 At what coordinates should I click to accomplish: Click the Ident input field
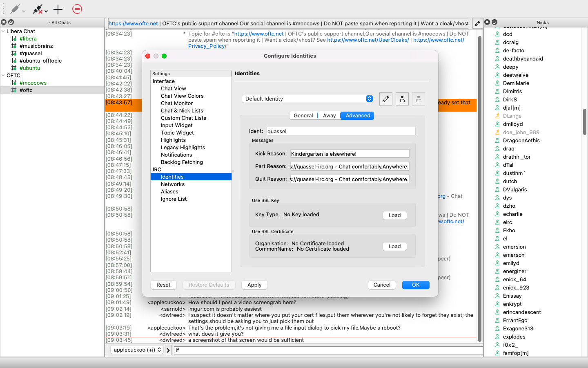tap(341, 131)
